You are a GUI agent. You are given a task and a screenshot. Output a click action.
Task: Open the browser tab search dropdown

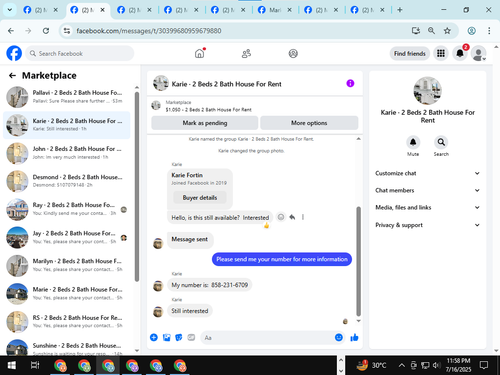click(x=10, y=10)
